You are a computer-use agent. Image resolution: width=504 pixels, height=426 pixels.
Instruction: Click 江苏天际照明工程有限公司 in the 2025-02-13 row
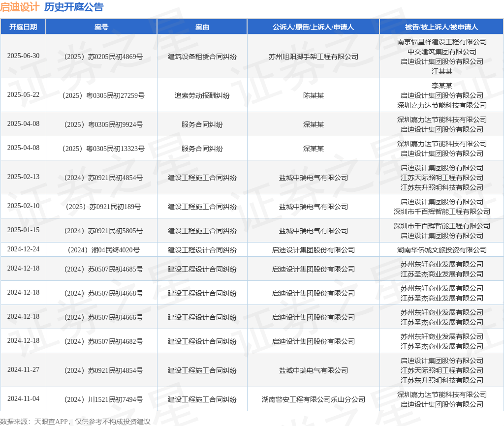tap(441, 178)
